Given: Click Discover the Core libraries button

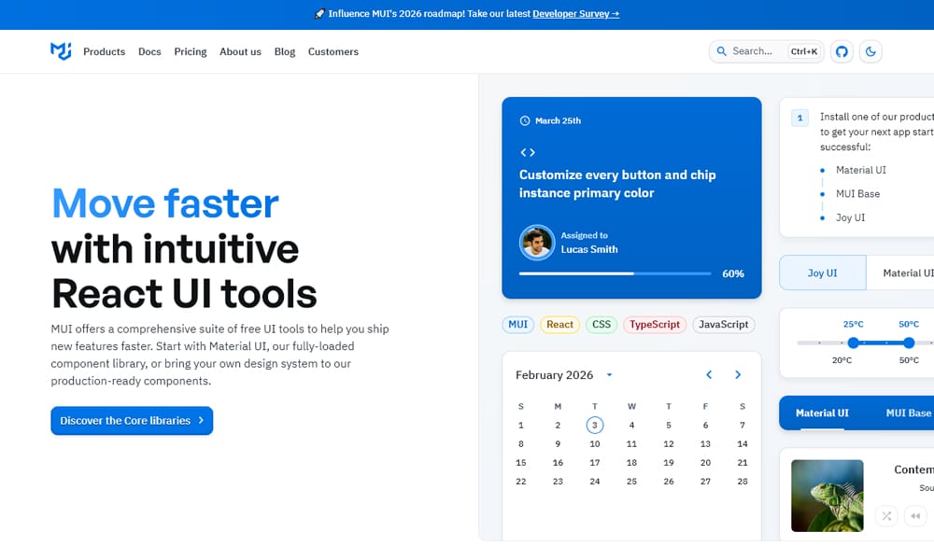Looking at the screenshot, I should click(132, 421).
